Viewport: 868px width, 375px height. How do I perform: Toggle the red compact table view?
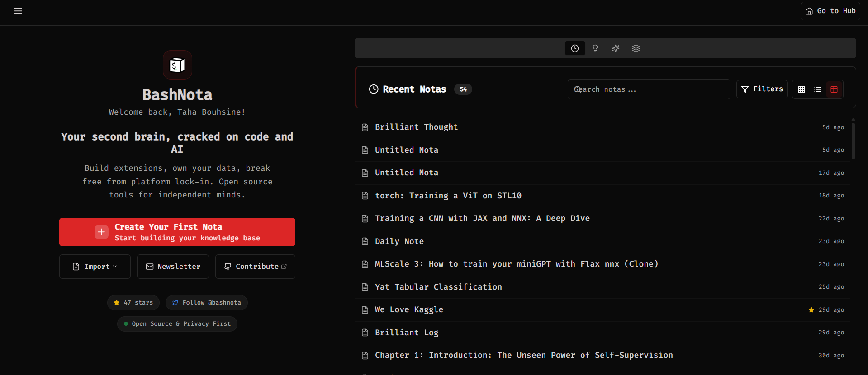pyautogui.click(x=834, y=89)
